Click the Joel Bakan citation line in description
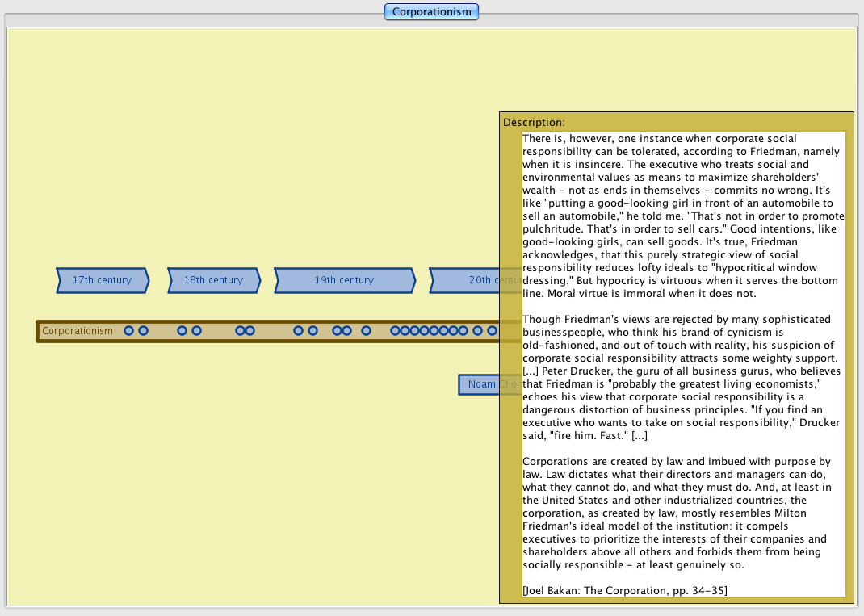The image size is (864, 616). [x=625, y=590]
